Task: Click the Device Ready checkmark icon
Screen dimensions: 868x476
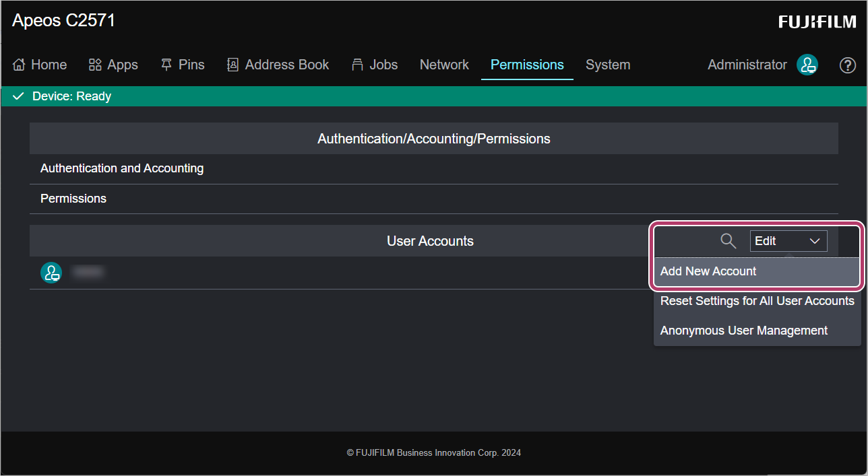Action: [x=18, y=96]
